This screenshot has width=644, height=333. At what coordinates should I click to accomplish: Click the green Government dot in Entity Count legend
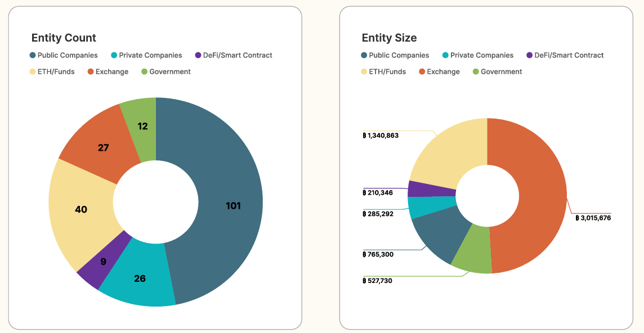pos(144,71)
